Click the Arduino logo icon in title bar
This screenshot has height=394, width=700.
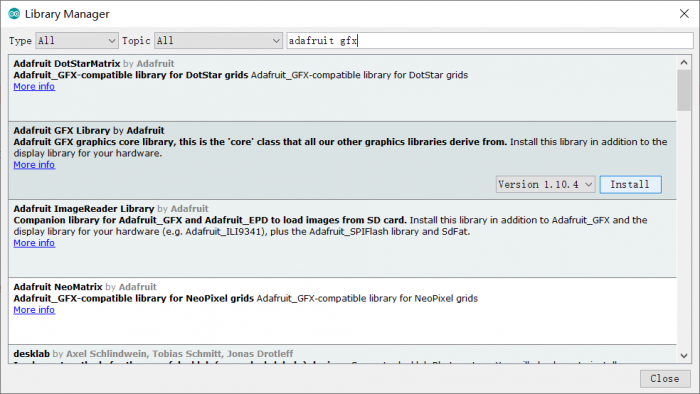(x=14, y=14)
